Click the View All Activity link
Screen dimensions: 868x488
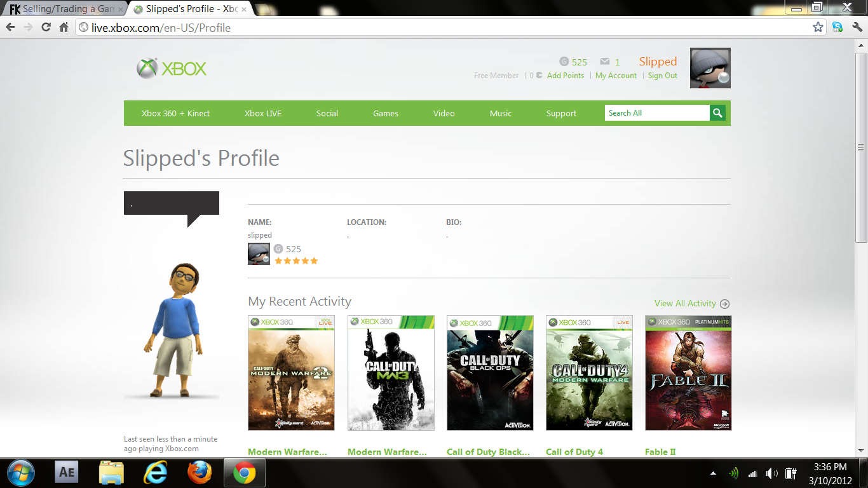685,304
